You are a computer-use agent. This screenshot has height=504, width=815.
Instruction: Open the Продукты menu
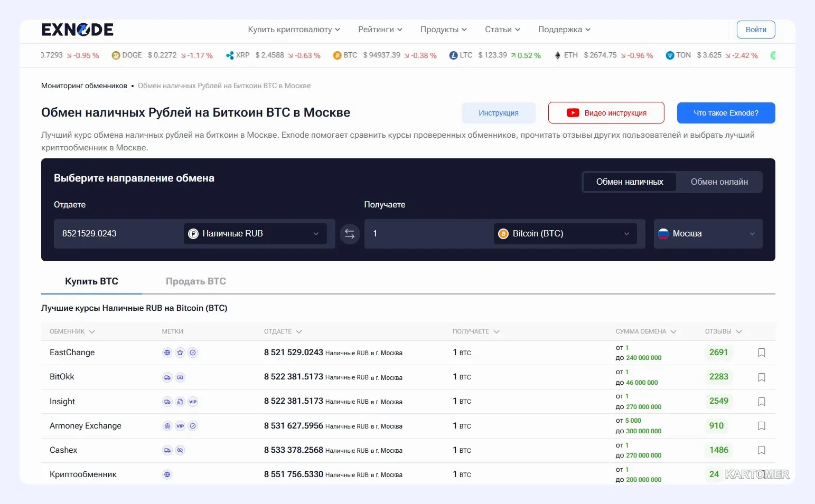[x=444, y=30]
